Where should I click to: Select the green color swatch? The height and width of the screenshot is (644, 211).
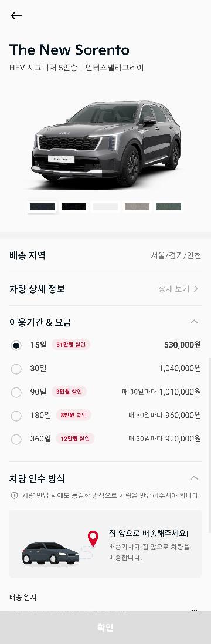(169, 207)
